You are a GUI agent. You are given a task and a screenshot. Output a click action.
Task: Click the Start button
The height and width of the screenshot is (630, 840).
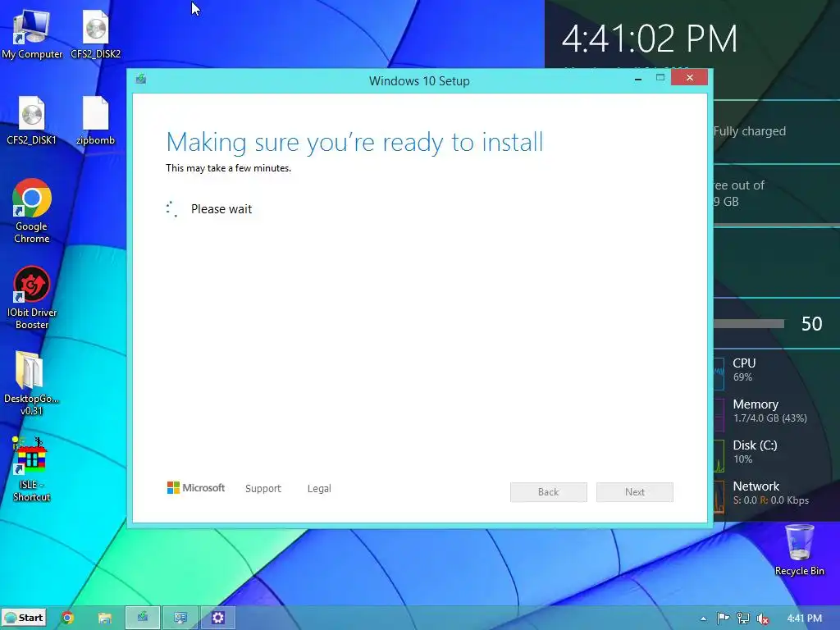point(24,618)
